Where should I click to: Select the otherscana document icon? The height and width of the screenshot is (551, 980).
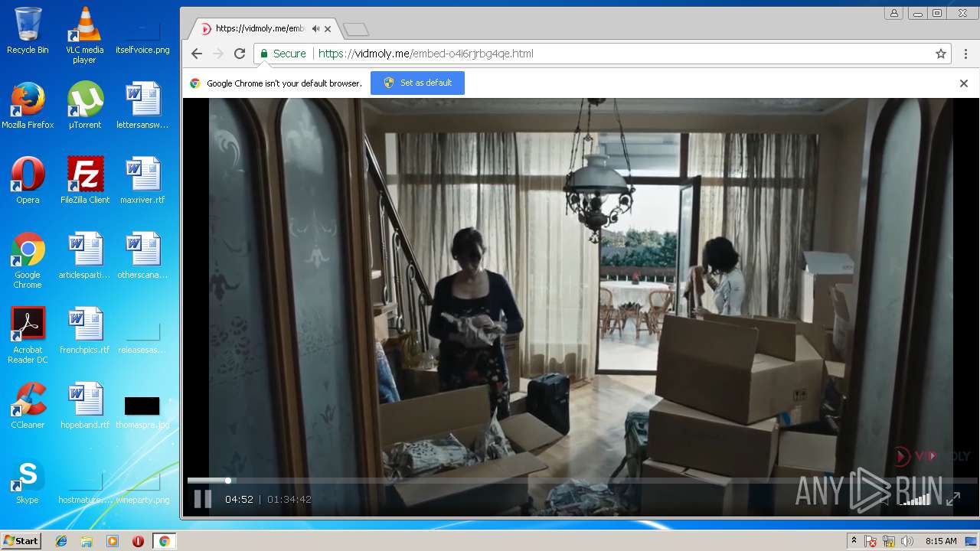142,256
